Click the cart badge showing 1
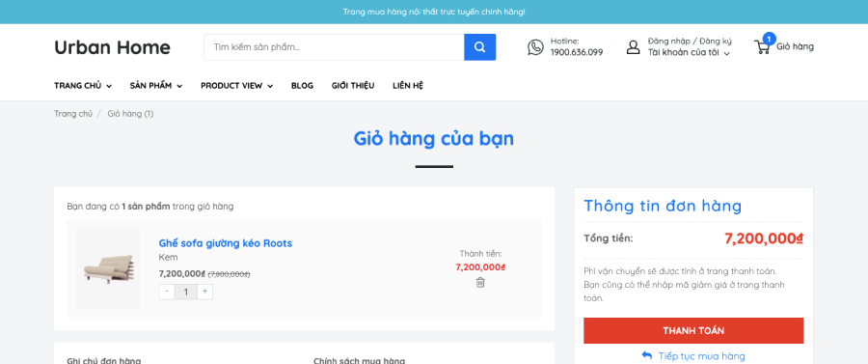This screenshot has width=868, height=364. pyautogui.click(x=769, y=39)
